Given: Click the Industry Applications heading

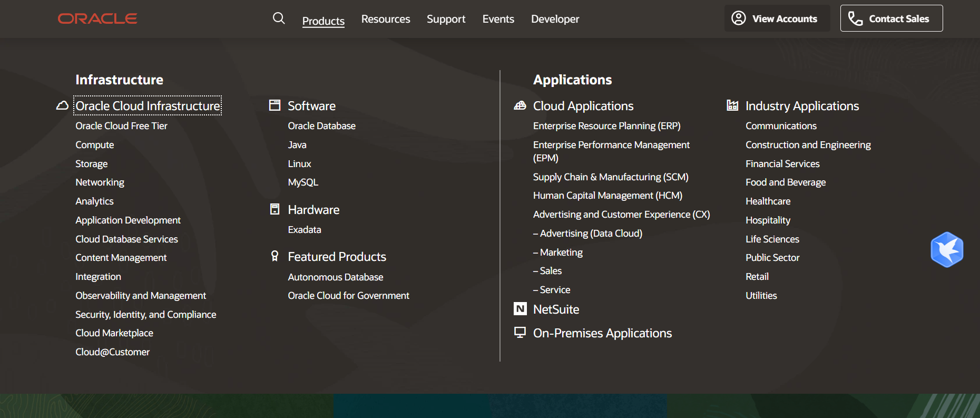Looking at the screenshot, I should pyautogui.click(x=802, y=106).
